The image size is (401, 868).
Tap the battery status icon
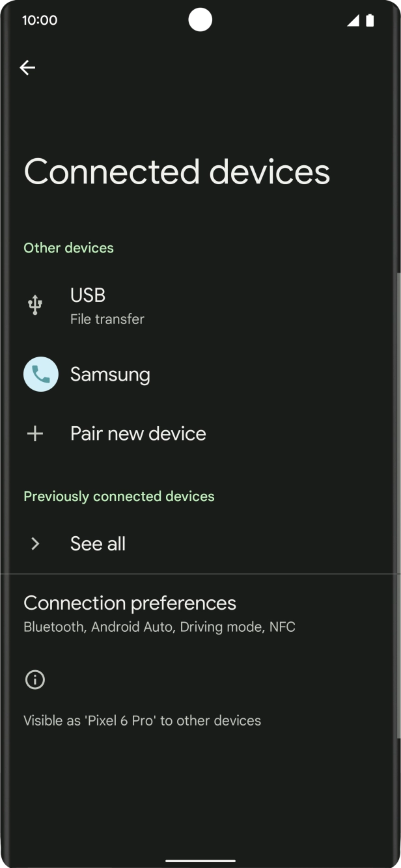pyautogui.click(x=370, y=20)
